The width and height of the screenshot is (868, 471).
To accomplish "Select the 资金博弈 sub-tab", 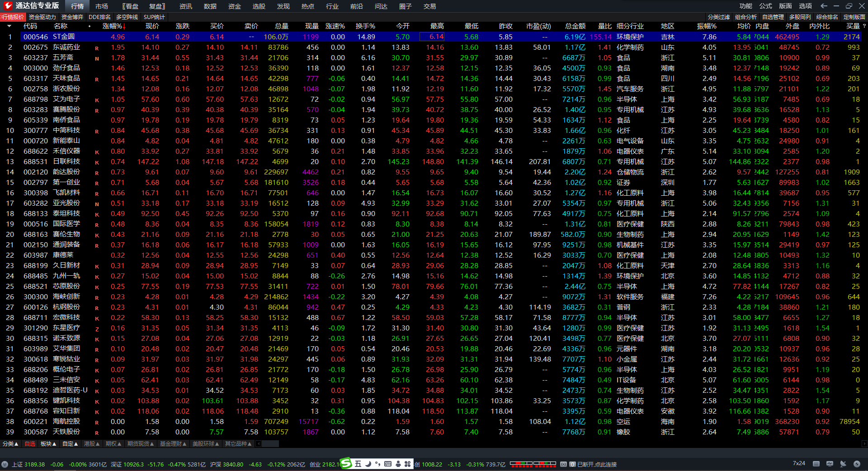I will [x=72, y=17].
